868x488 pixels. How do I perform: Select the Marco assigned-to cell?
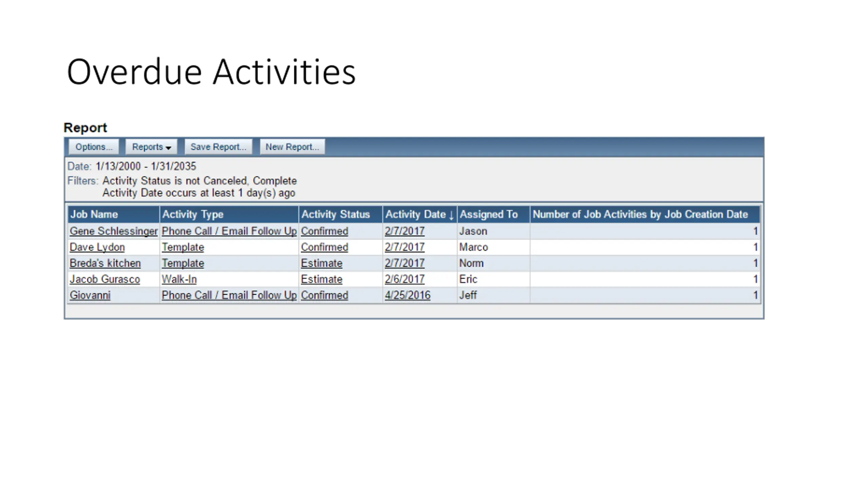point(493,247)
